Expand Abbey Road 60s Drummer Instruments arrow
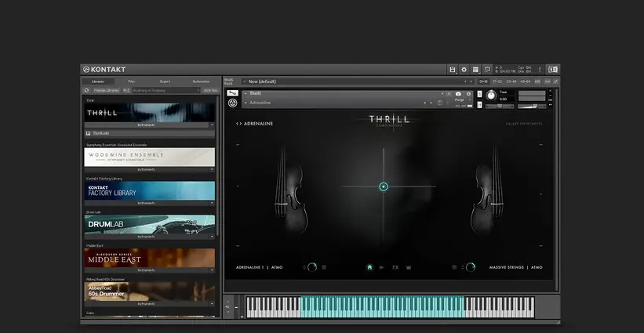Viewport: 644px width, 333px height. tap(212, 304)
